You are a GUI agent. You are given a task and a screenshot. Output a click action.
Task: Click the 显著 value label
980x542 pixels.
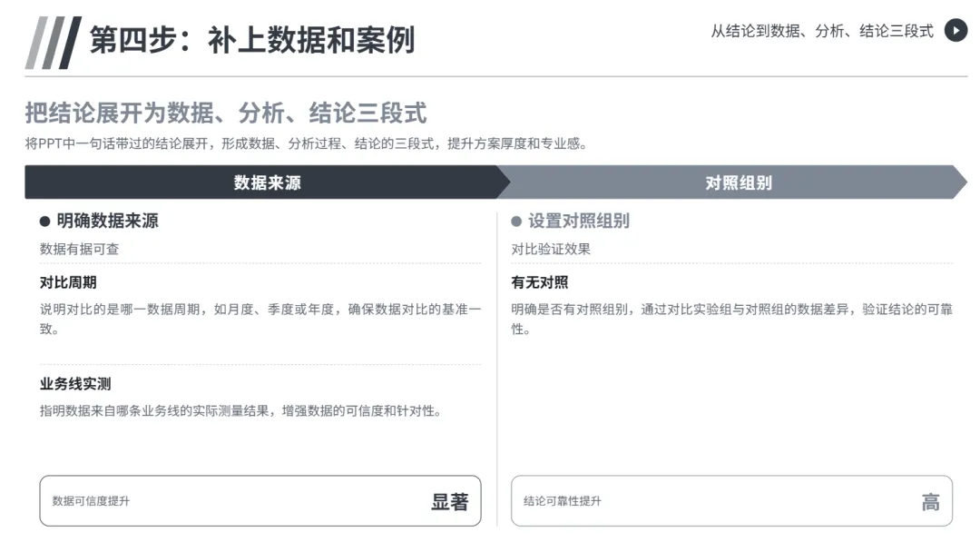450,501
